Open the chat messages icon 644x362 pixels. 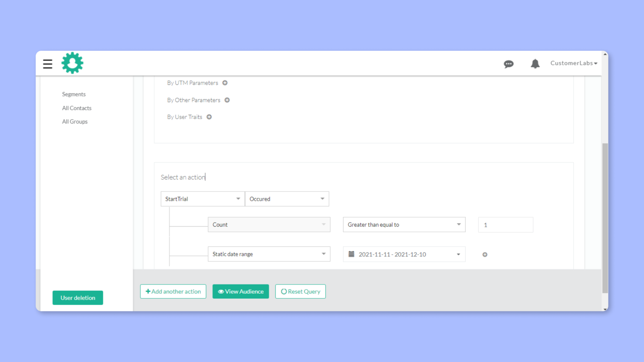tap(509, 64)
